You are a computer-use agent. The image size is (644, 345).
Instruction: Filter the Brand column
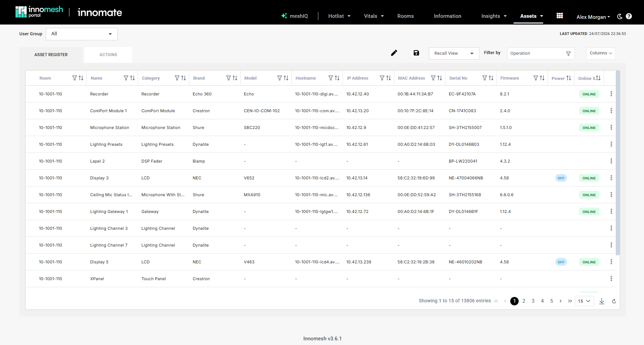229,78
